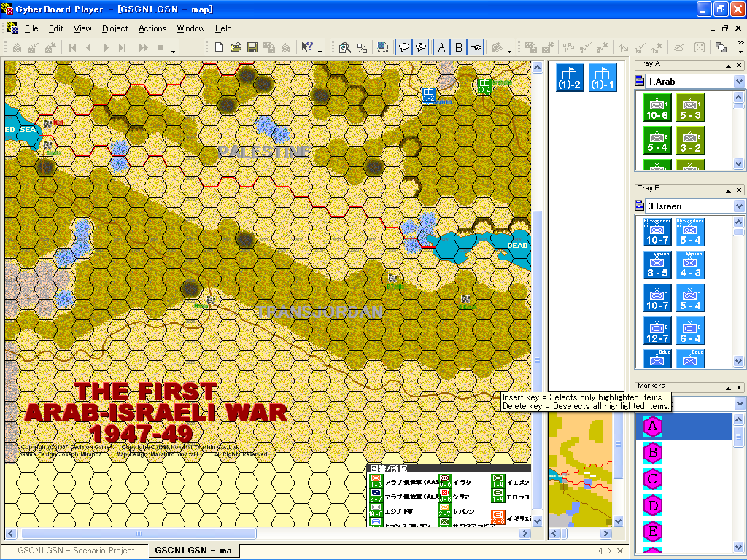Select the green 10-6 Arab unit
Screen dimensions: 747x560
[x=657, y=108]
